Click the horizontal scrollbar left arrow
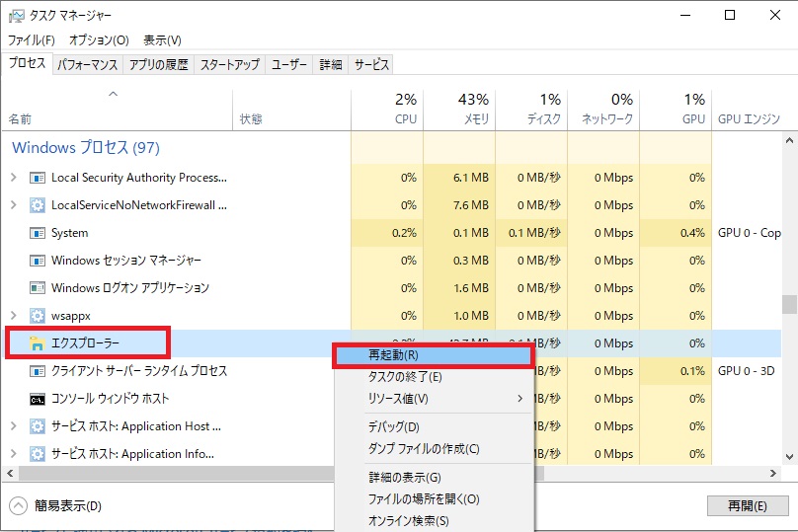 tap(10, 473)
